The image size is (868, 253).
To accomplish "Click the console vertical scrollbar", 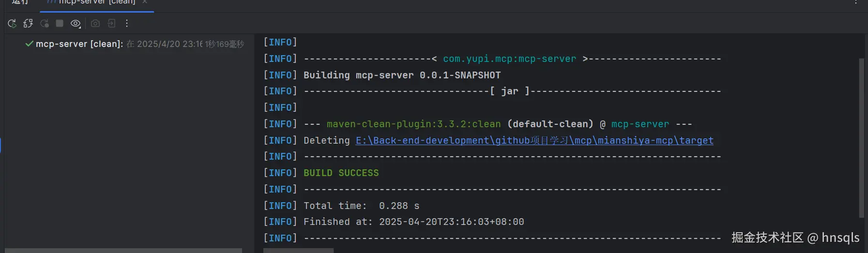I will [x=861, y=138].
